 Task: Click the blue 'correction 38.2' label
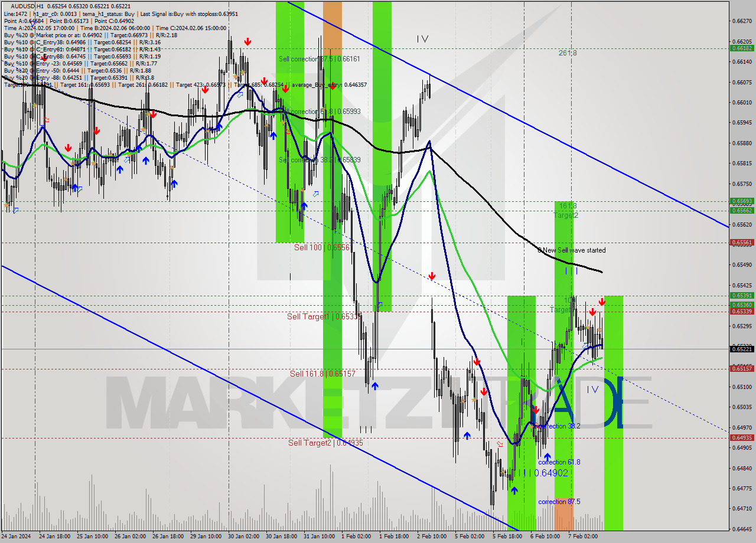click(x=559, y=426)
